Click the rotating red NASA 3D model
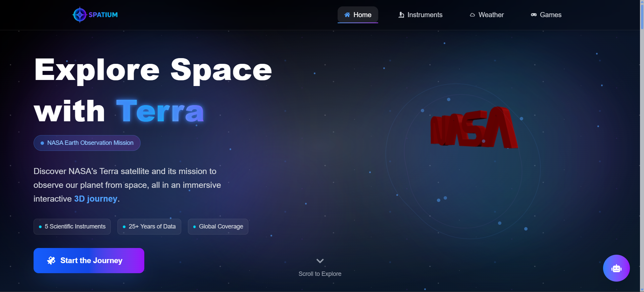 [474, 127]
